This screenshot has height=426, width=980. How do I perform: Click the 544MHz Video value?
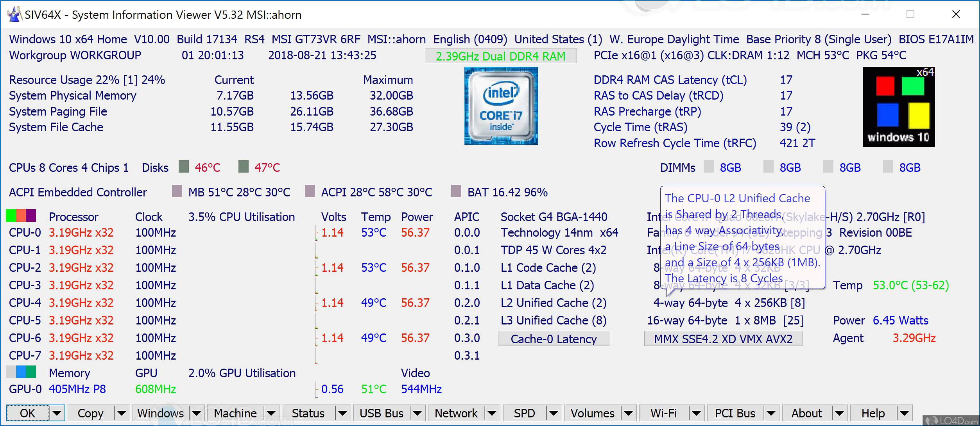point(421,389)
